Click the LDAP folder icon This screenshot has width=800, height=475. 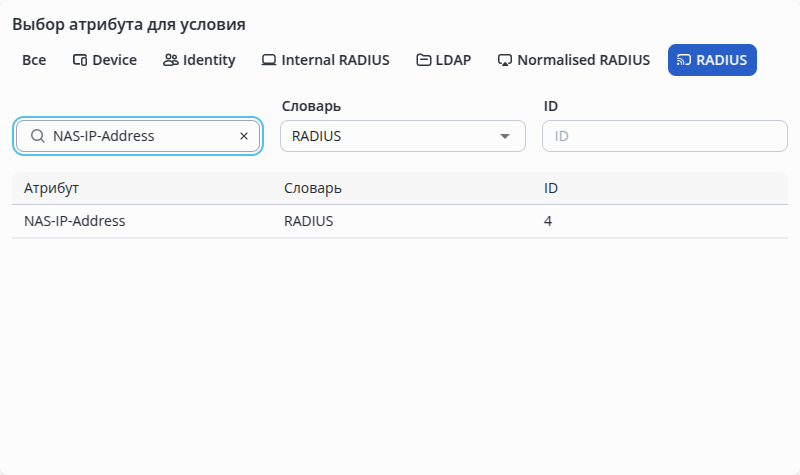click(423, 60)
